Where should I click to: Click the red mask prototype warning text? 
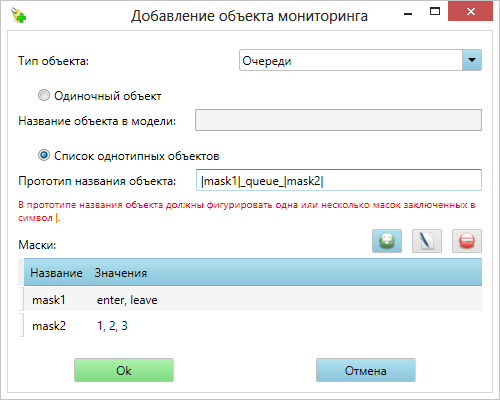pyautogui.click(x=247, y=211)
